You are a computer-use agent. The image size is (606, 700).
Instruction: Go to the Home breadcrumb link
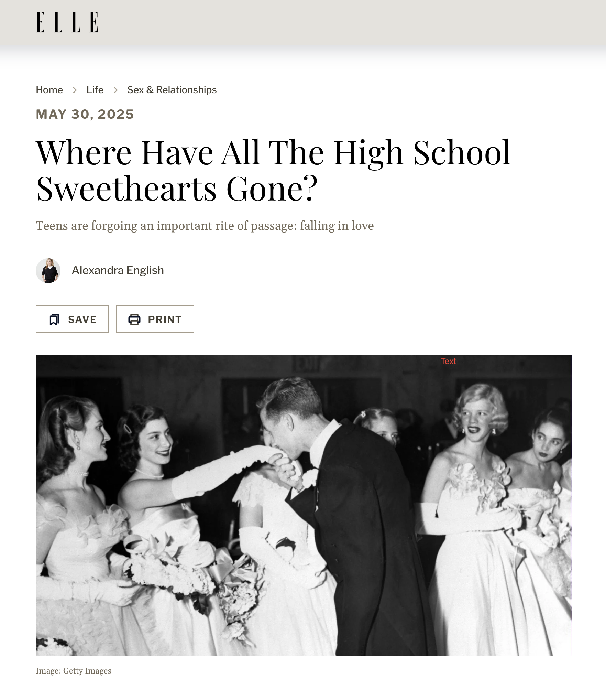pos(49,90)
